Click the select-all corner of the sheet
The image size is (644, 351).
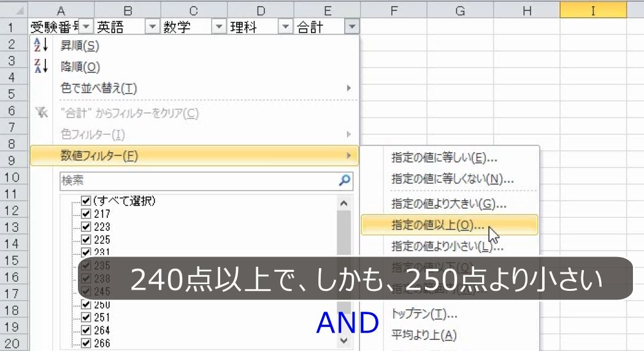(13, 9)
